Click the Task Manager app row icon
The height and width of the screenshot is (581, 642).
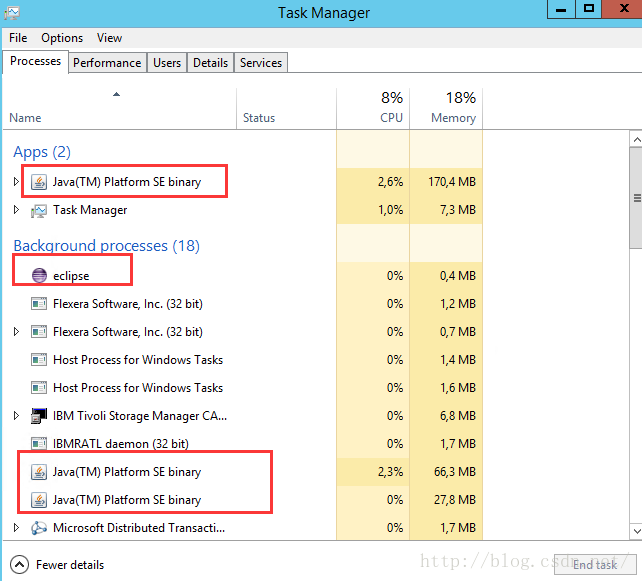[x=39, y=210]
